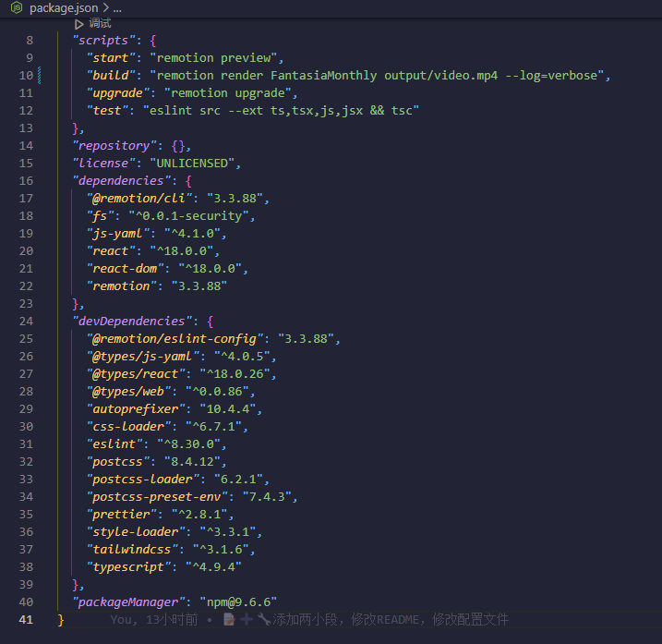Click the git blame annotation on line 41
The width and height of the screenshot is (662, 644).
(309, 620)
